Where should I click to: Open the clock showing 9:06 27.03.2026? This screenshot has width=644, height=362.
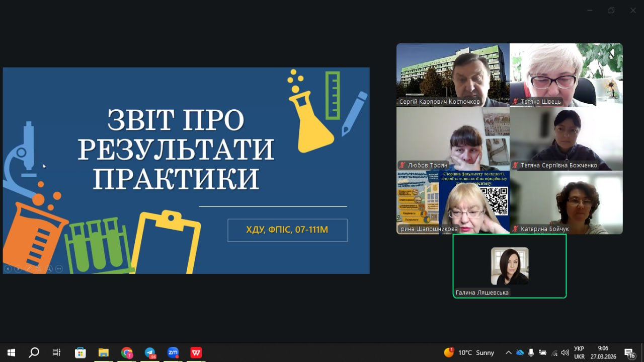click(603, 352)
